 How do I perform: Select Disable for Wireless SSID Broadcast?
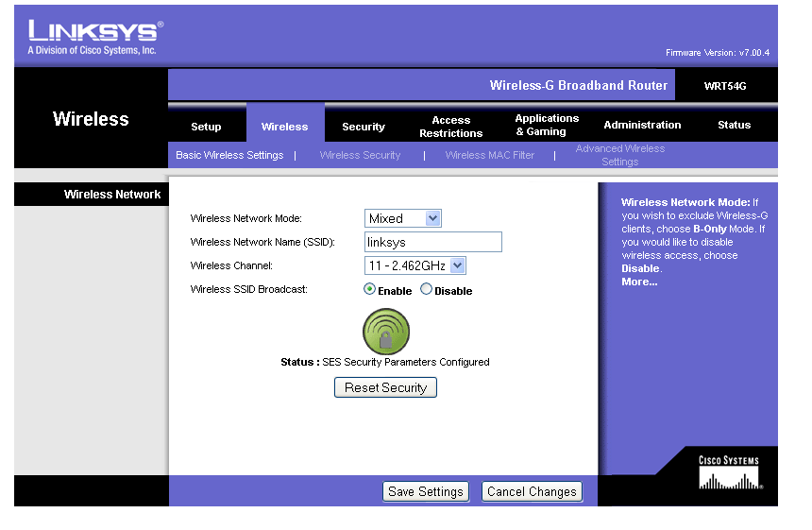tap(426, 289)
